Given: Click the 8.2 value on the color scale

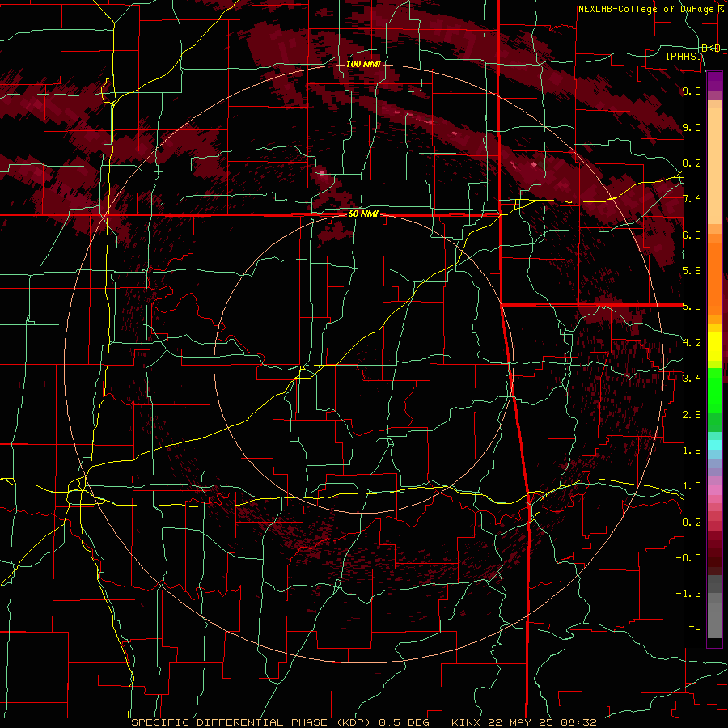Looking at the screenshot, I should tap(692, 163).
